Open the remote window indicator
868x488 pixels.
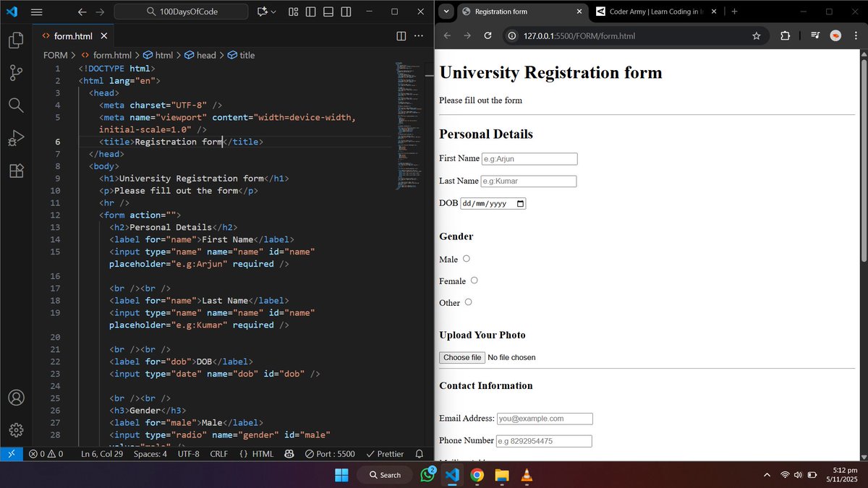[x=10, y=454]
